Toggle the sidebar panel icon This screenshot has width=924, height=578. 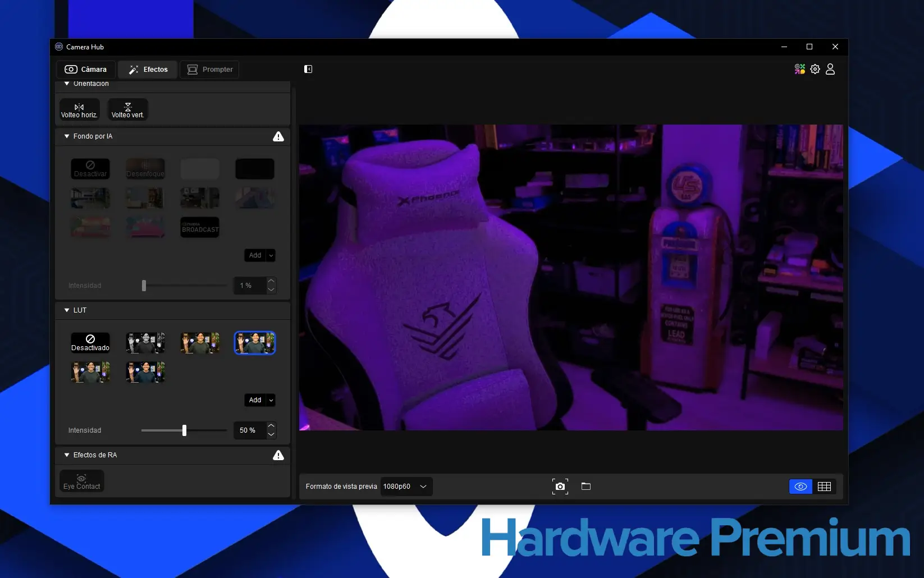[308, 69]
